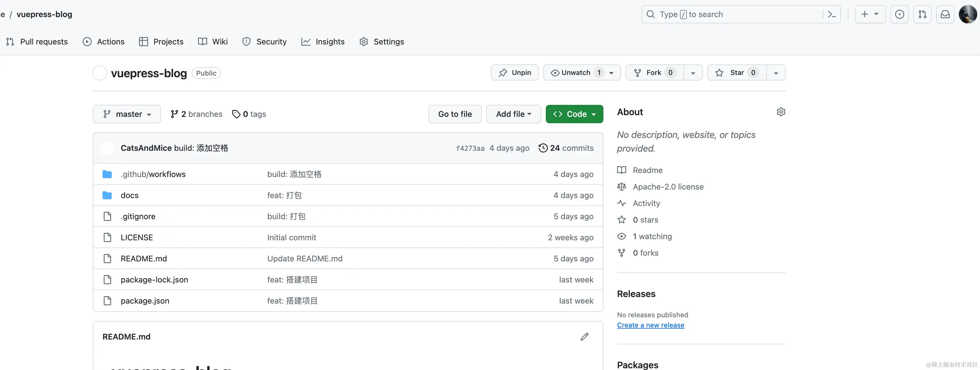Open the Security tab

[264, 42]
